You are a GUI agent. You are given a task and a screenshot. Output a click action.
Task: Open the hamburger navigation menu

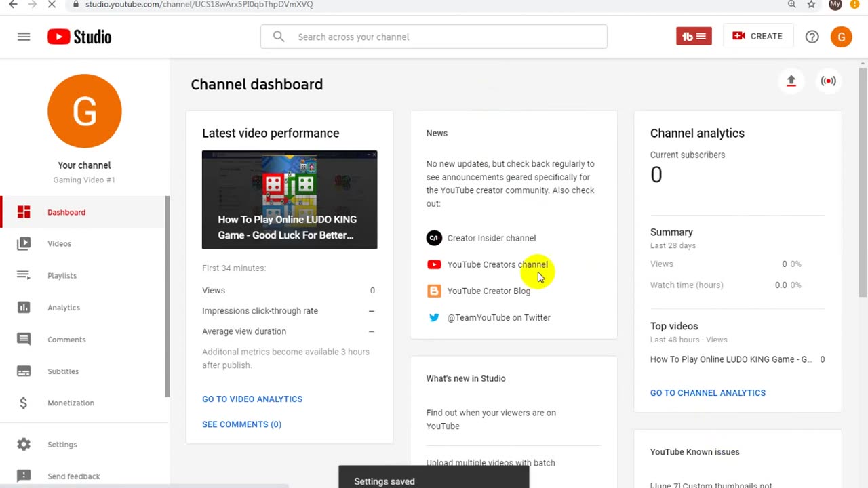click(24, 37)
